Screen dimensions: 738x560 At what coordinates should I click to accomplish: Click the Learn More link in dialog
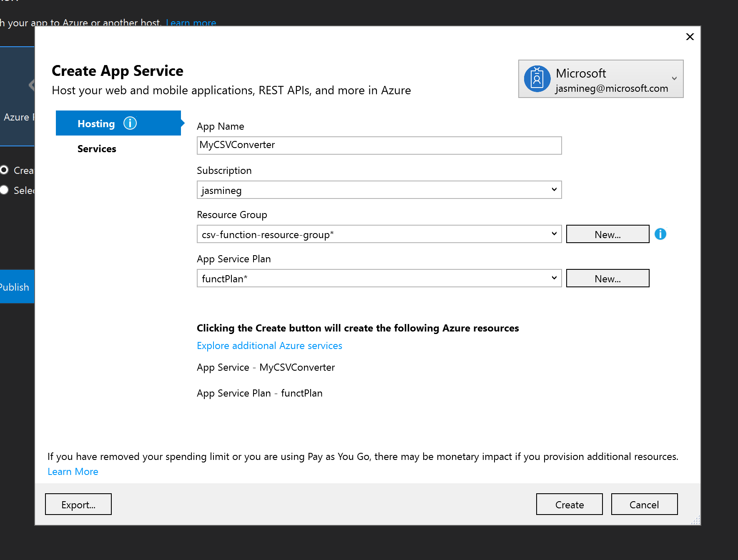click(73, 472)
